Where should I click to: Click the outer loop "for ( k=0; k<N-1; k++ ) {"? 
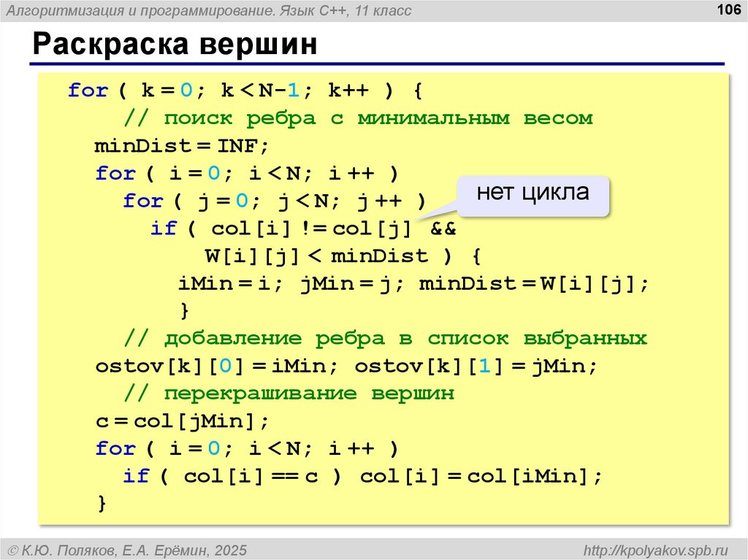tap(245, 90)
